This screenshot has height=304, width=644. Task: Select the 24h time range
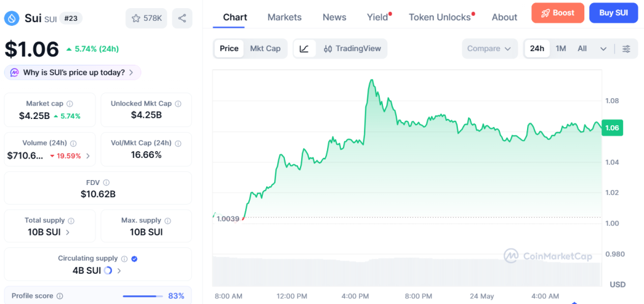click(537, 48)
